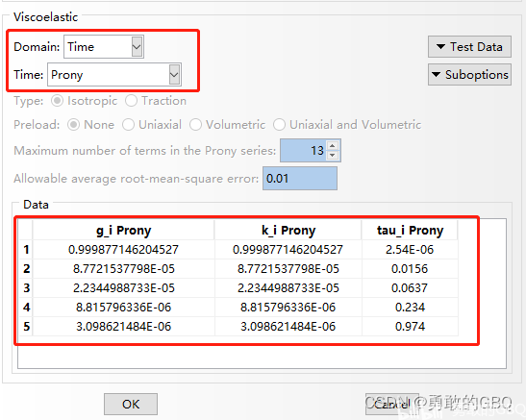
Task: Click the g_i Prony column header
Action: [x=123, y=231]
